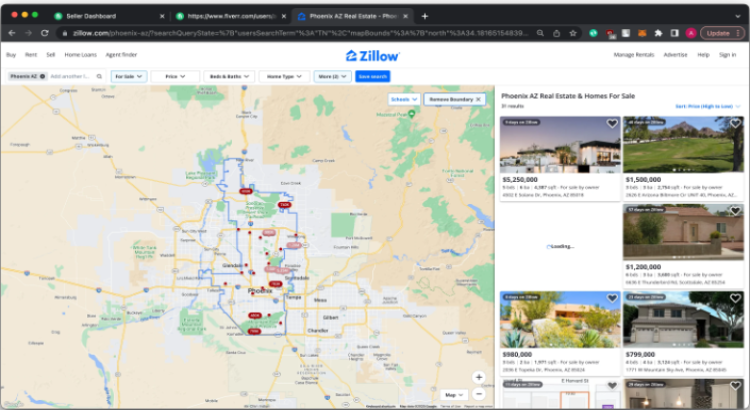Favorite the $1,500,000 listing with heart

pos(735,124)
